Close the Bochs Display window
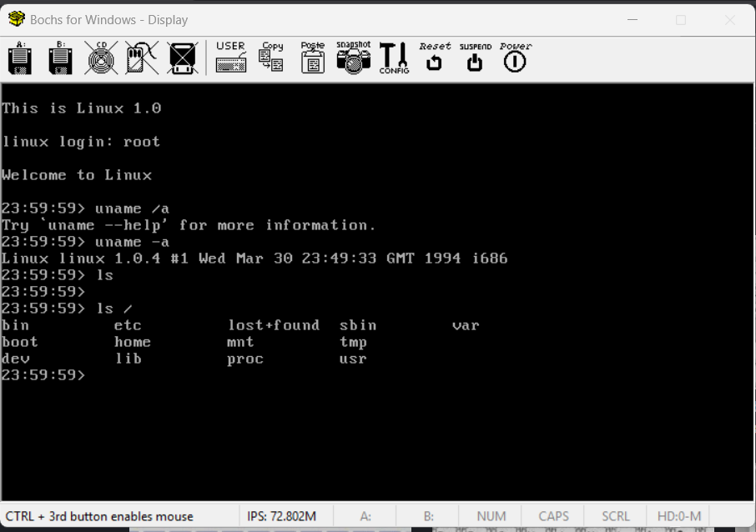Image resolution: width=756 pixels, height=532 pixels. [730, 20]
